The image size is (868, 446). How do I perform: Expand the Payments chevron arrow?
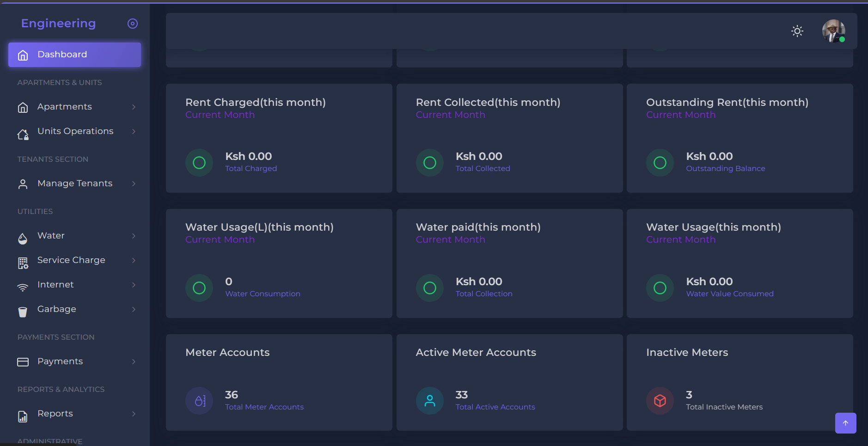point(134,362)
